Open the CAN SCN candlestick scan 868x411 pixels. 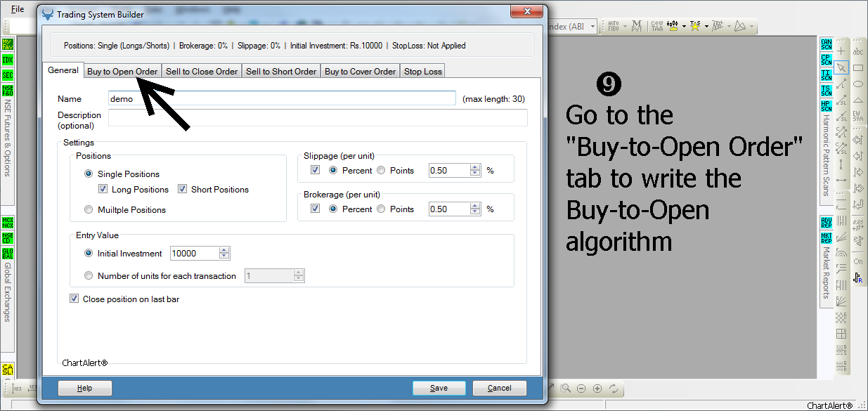tap(827, 44)
